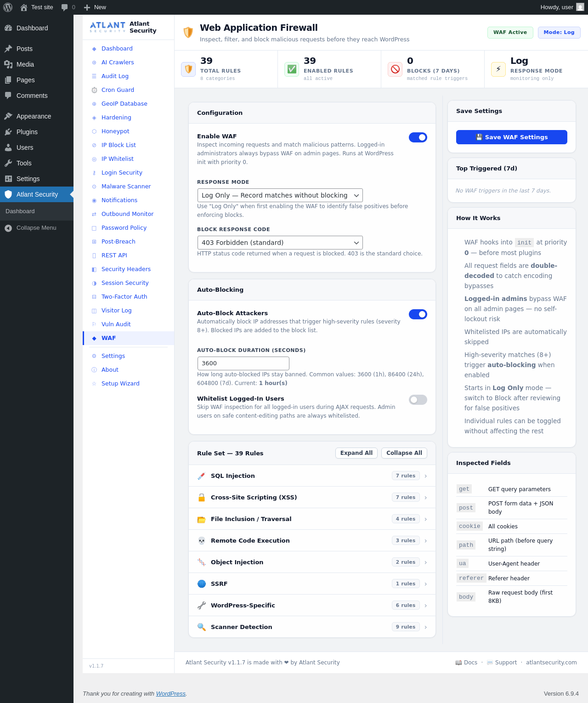The image size is (588, 703).
Task: Visit the atlantsecurity.com link
Action: coord(551,663)
